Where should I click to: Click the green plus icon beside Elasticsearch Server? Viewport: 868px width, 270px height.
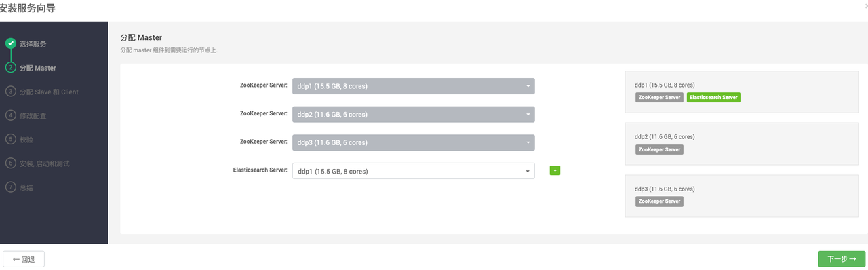coord(555,170)
